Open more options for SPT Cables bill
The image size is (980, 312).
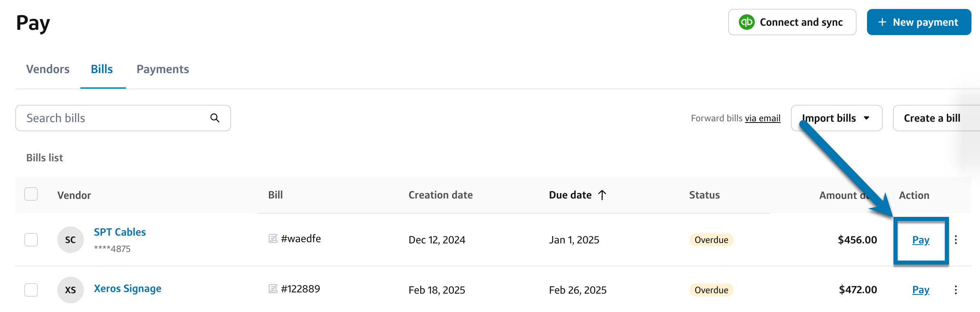click(956, 240)
